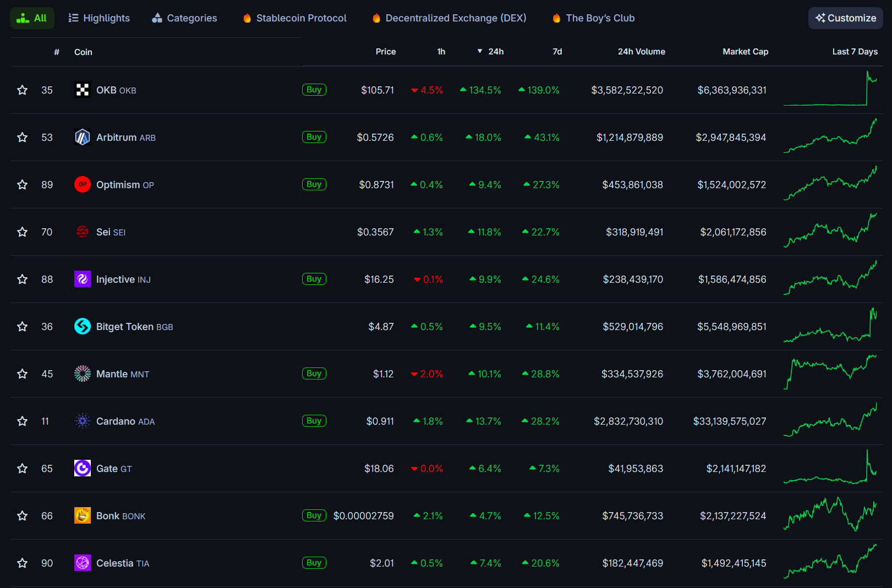892x588 pixels.
Task: Star OKB to add to watchlist
Action: click(22, 90)
